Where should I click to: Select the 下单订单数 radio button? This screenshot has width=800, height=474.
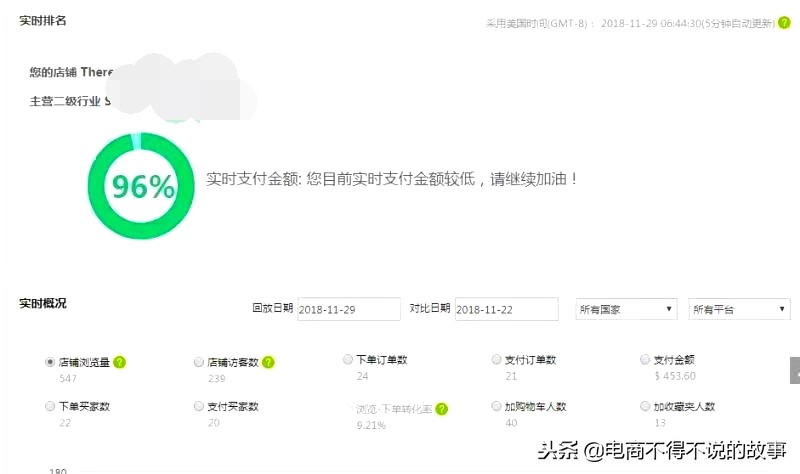(x=347, y=359)
